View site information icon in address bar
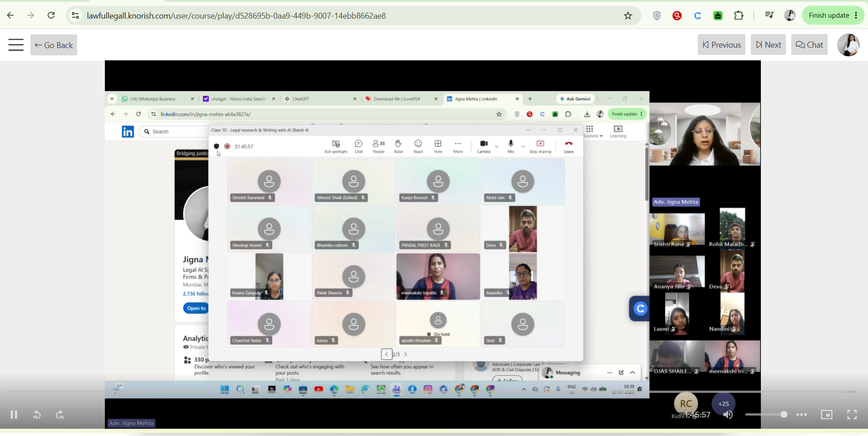Viewport: 868px width, 436px height. point(75,16)
